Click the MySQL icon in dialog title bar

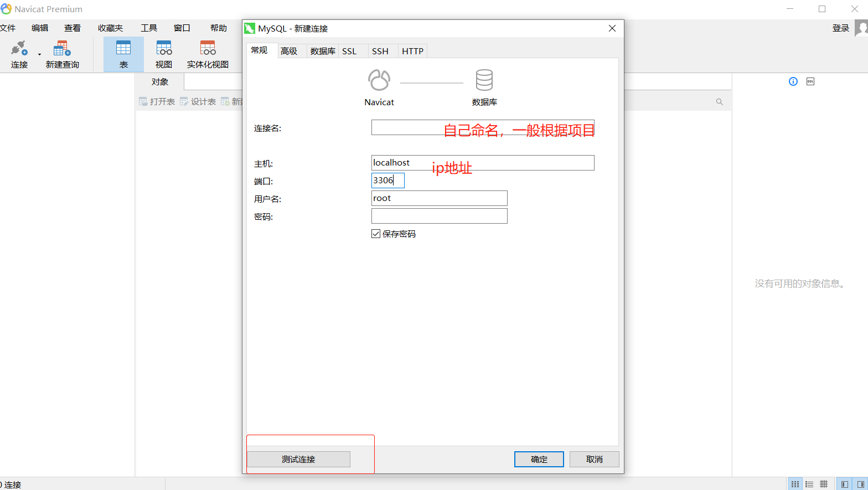point(250,28)
